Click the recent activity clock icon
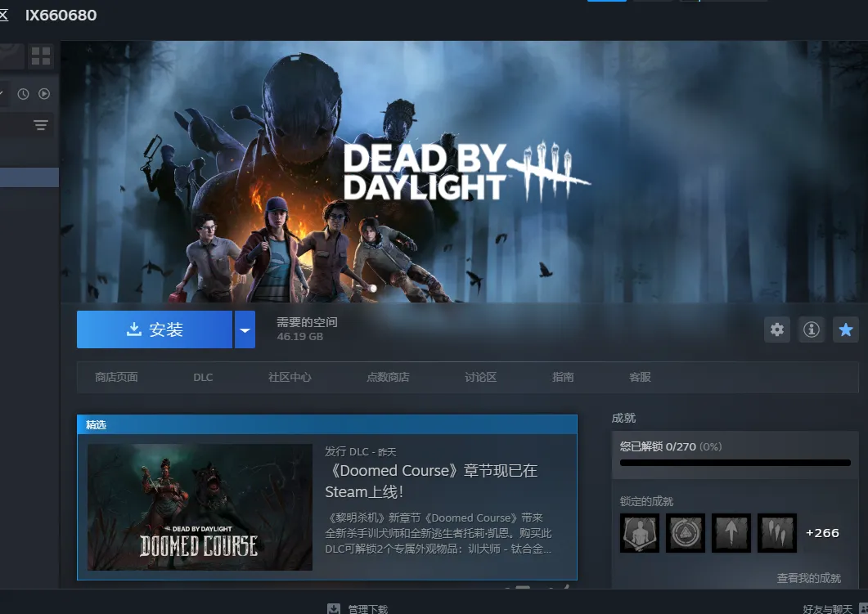Image resolution: width=868 pixels, height=614 pixels. 24,94
